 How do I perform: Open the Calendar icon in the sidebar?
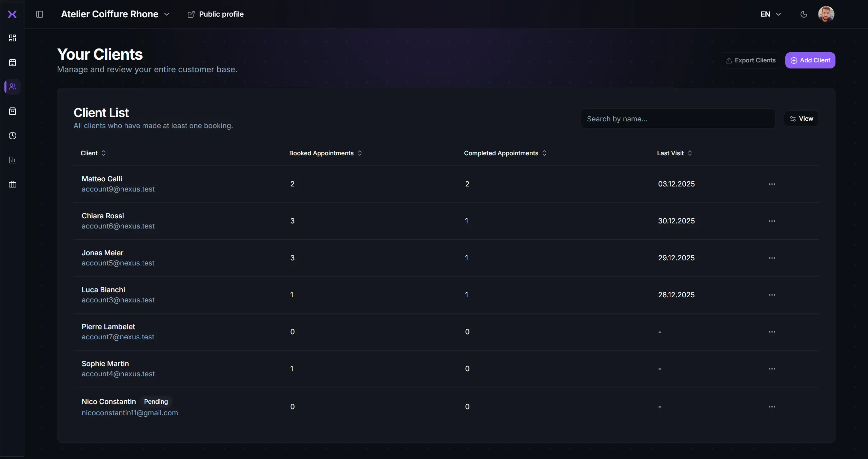pos(12,62)
